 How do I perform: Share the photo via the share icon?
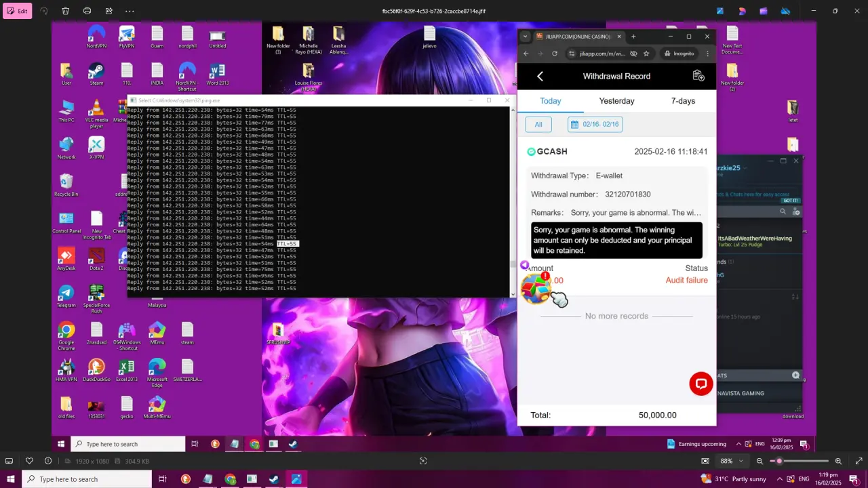pyautogui.click(x=108, y=11)
